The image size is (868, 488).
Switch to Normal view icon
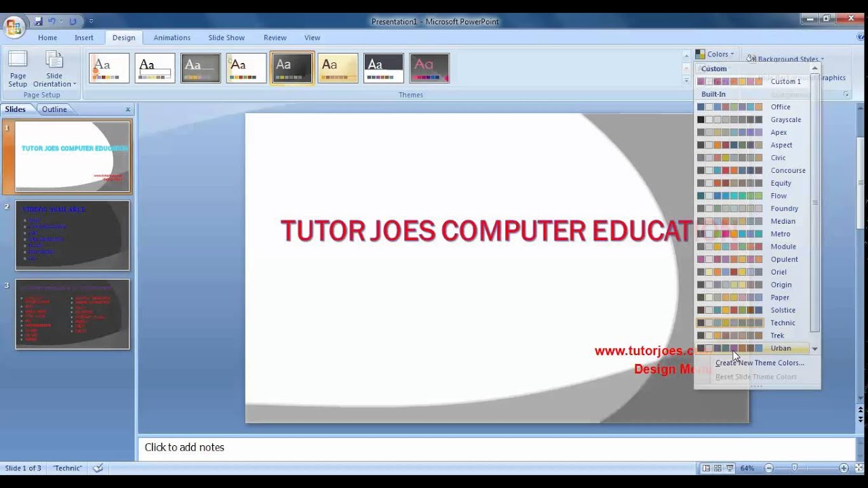click(707, 468)
